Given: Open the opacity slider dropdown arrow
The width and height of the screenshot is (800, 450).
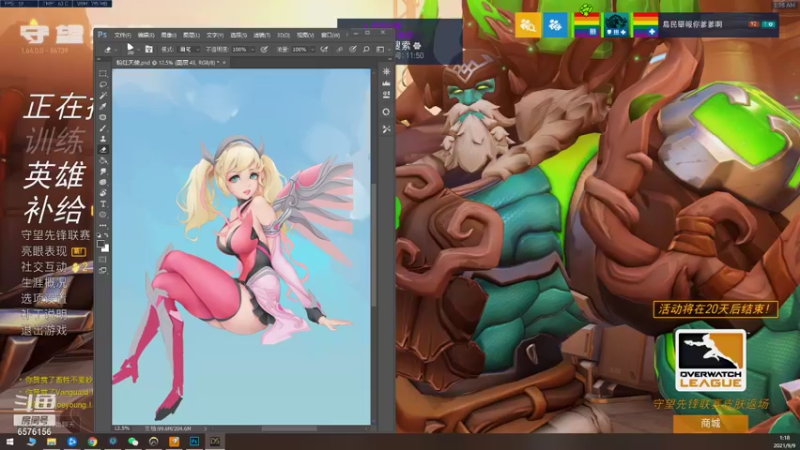Looking at the screenshot, I should click(x=253, y=49).
